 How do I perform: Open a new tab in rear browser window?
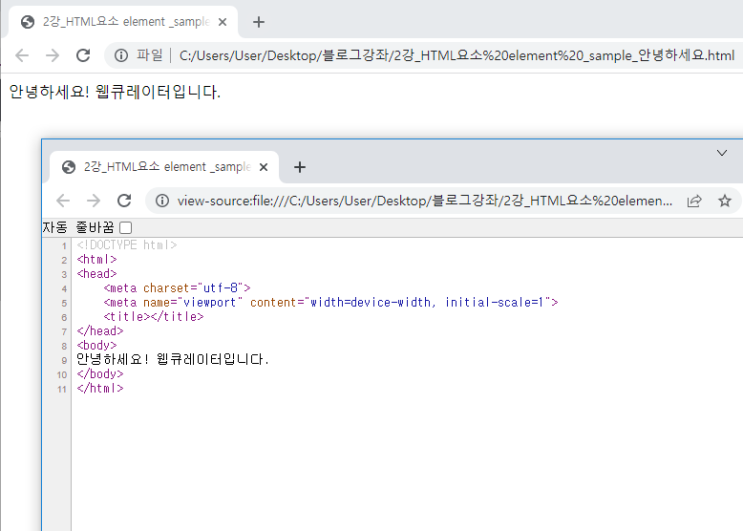coord(259,22)
